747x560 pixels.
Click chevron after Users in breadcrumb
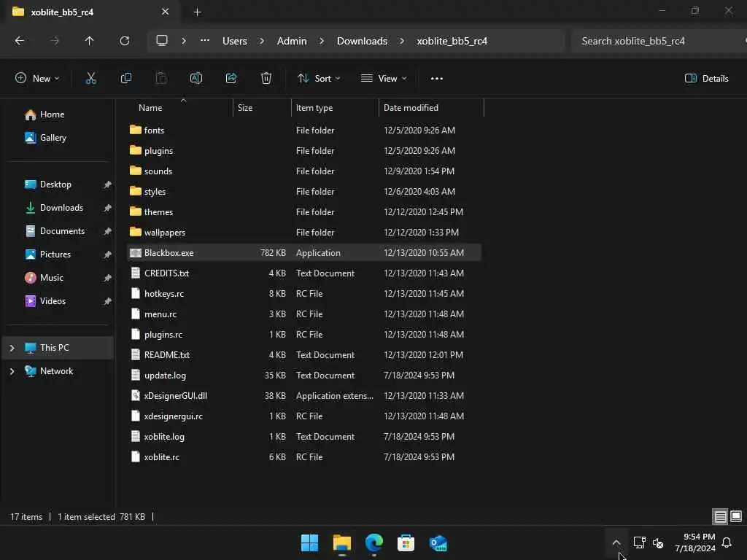(x=262, y=41)
